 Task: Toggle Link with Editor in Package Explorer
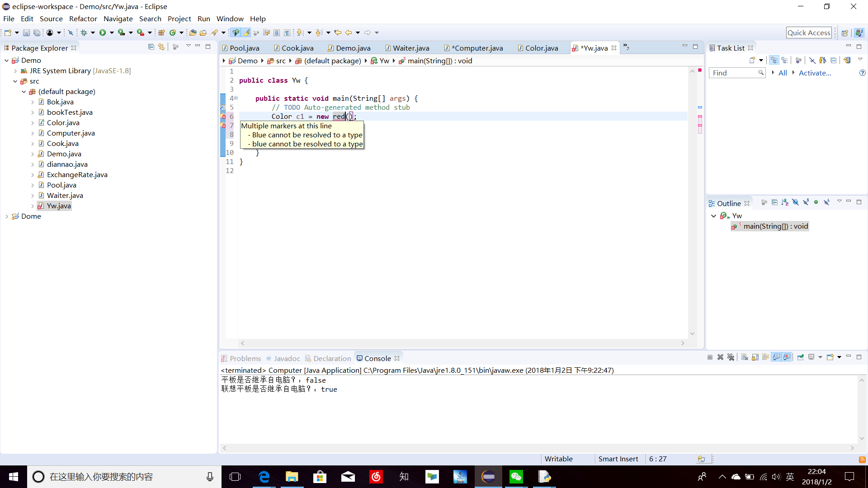coord(161,47)
